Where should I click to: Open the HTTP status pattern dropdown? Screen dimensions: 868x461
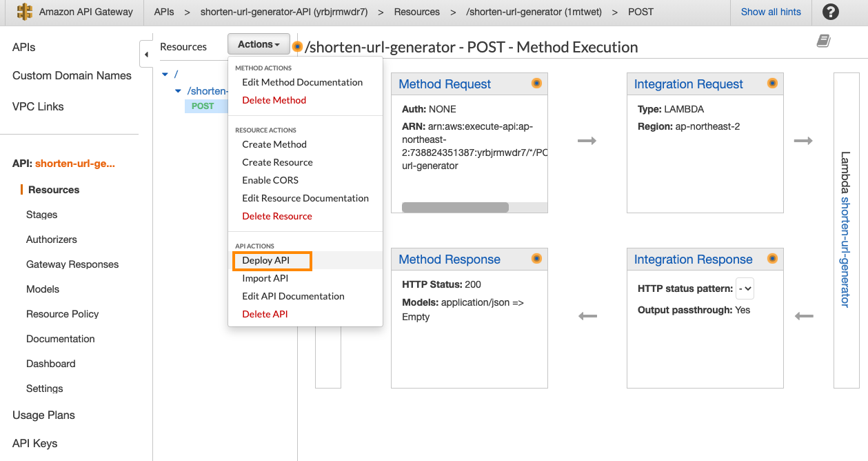click(745, 288)
